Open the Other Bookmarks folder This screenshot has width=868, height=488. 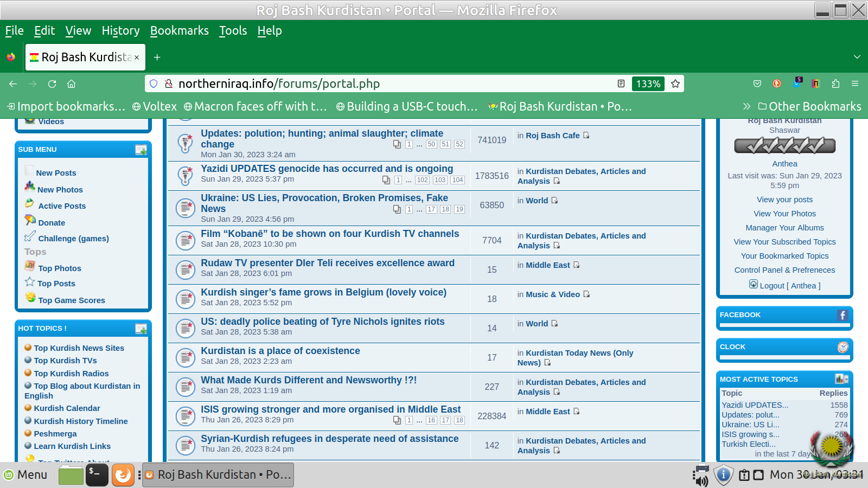tap(809, 106)
